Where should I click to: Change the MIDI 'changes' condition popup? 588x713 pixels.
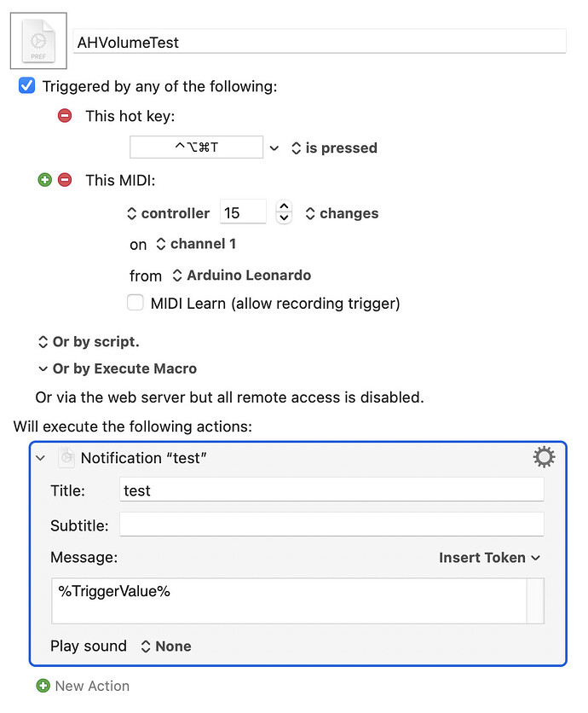tap(342, 213)
